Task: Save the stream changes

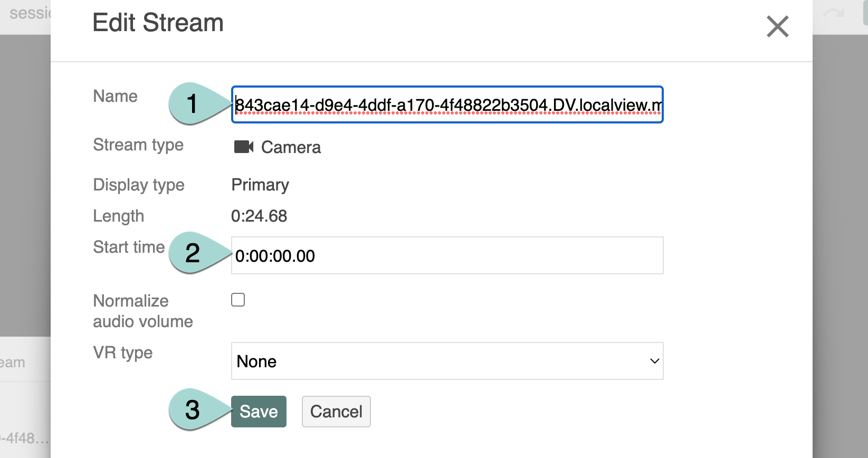Action: (259, 412)
